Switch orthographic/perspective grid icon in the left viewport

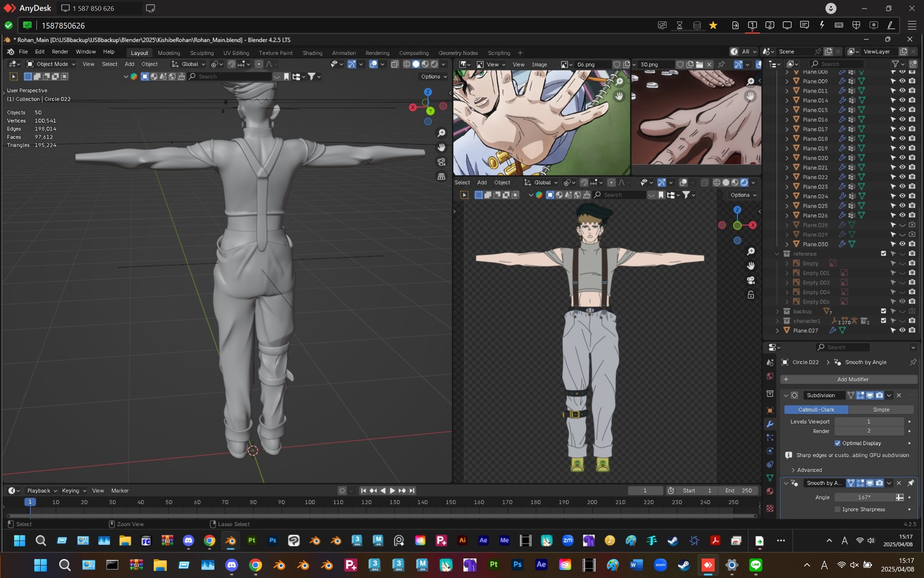tap(441, 176)
